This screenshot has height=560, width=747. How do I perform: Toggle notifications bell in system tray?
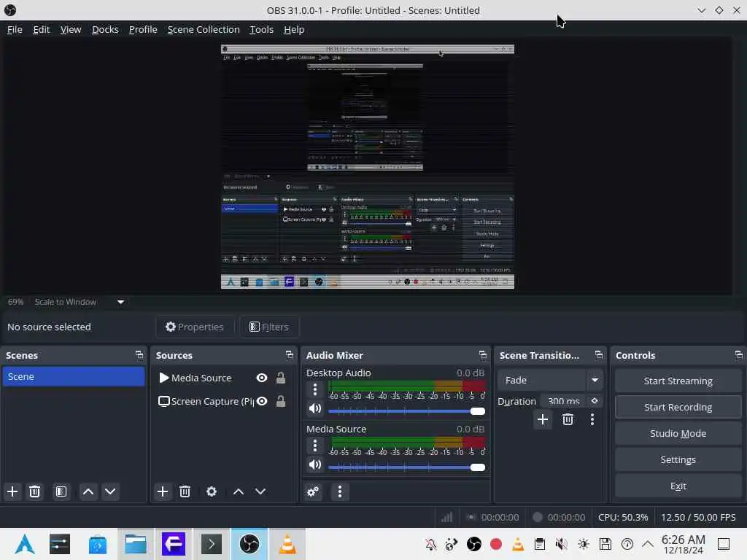point(430,544)
